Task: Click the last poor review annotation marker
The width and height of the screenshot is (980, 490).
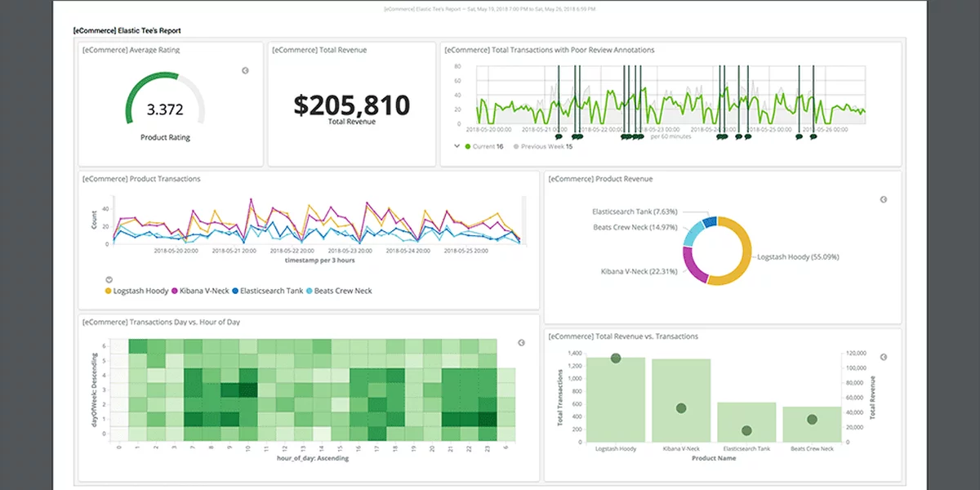Action: pyautogui.click(x=813, y=137)
